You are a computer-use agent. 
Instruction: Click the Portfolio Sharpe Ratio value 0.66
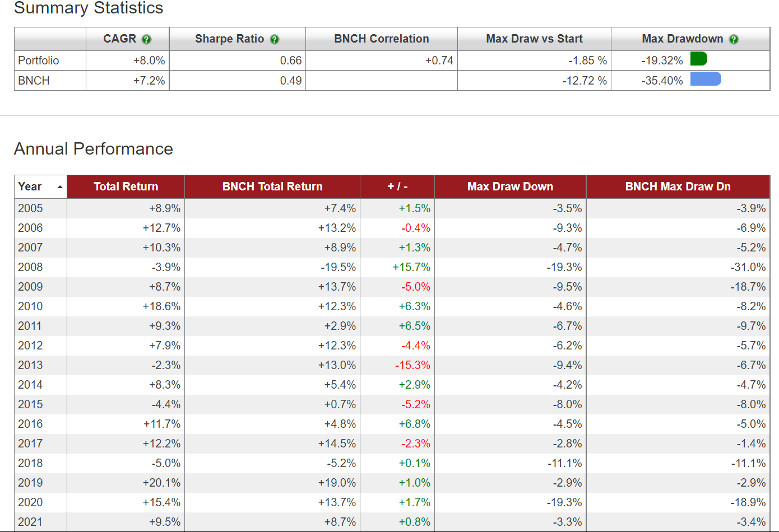tap(291, 60)
